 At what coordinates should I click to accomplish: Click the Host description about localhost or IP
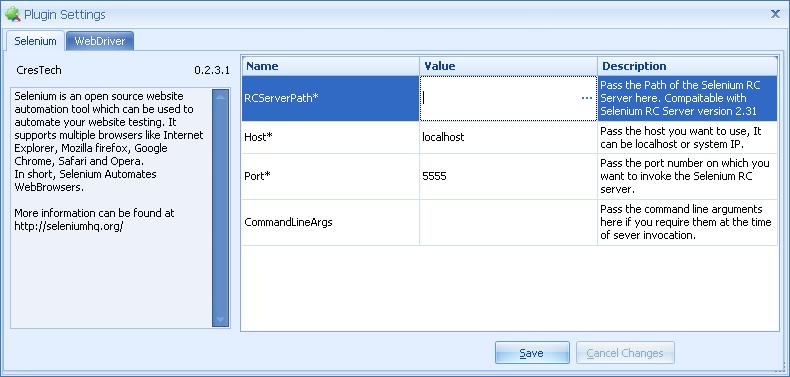click(687, 137)
